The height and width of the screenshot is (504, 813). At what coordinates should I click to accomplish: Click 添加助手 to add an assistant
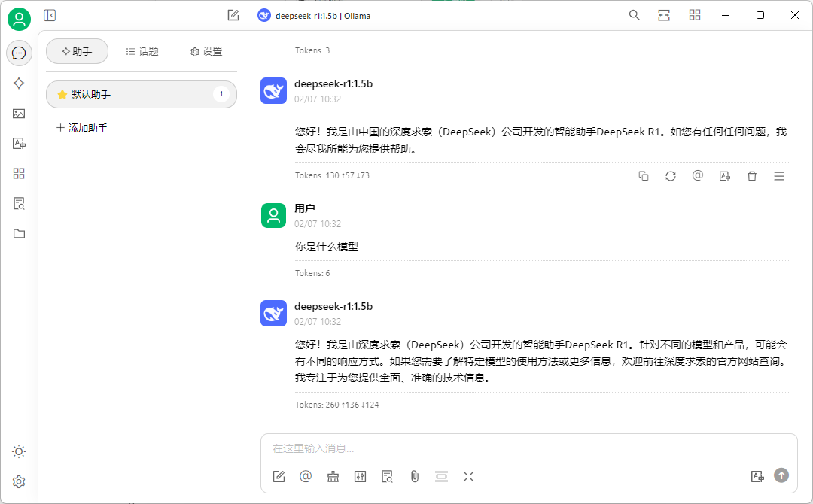tap(82, 128)
